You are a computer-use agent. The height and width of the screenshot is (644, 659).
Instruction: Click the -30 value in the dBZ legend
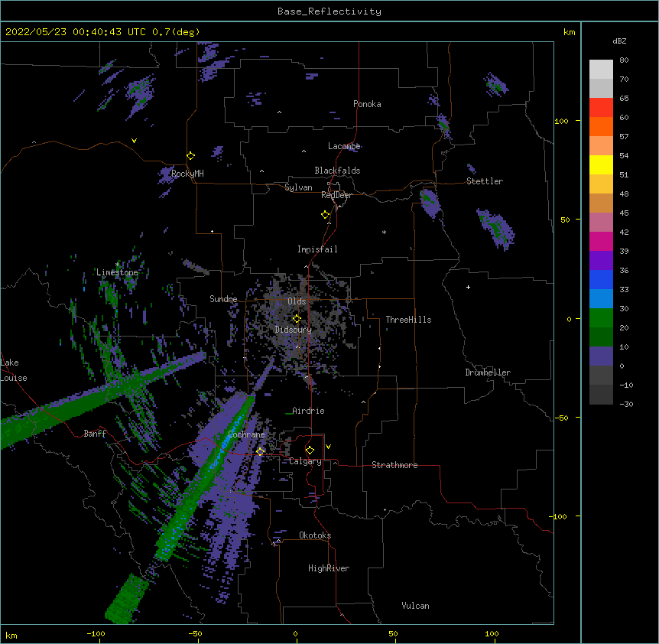pyautogui.click(x=626, y=404)
